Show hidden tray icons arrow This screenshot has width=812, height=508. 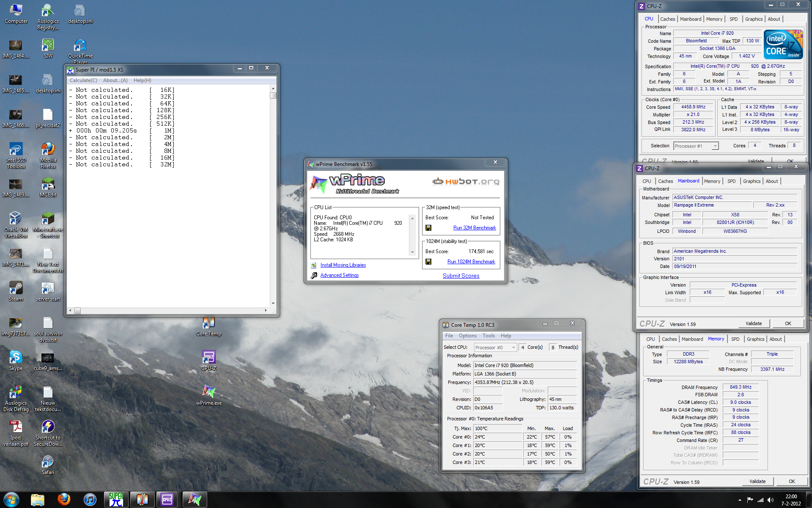tap(740, 500)
